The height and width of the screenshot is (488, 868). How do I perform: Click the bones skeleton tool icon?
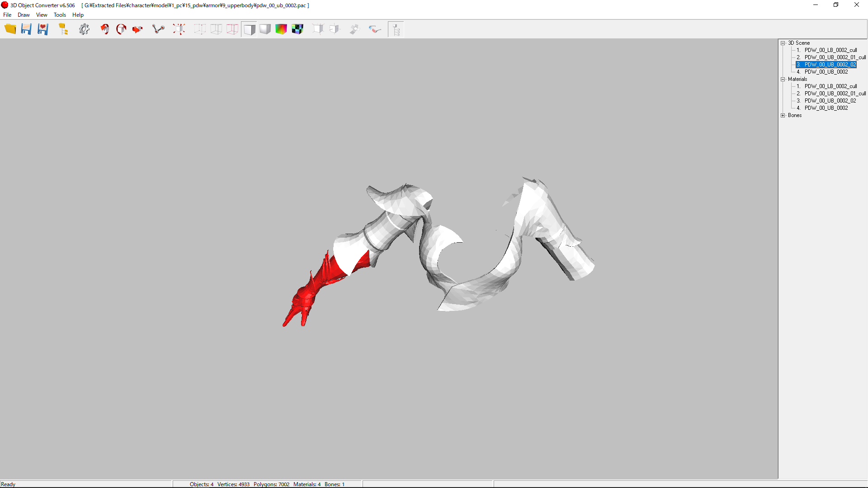pos(158,29)
